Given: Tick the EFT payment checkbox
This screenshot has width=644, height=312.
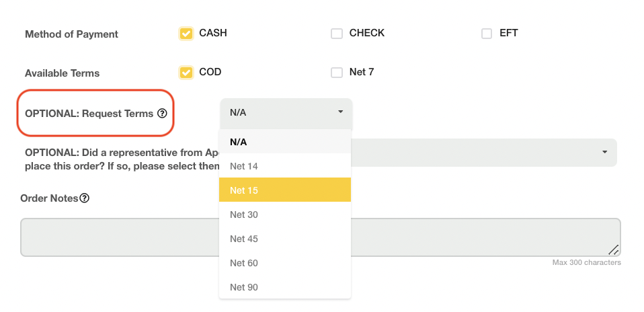Looking at the screenshot, I should 487,34.
